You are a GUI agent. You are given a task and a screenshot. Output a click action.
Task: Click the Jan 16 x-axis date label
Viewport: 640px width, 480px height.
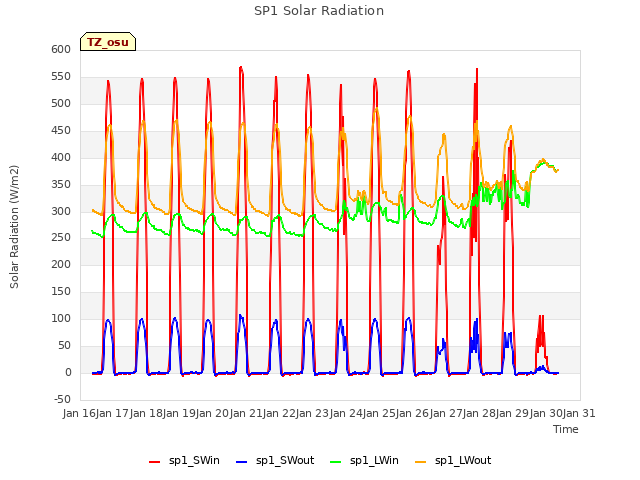79,413
